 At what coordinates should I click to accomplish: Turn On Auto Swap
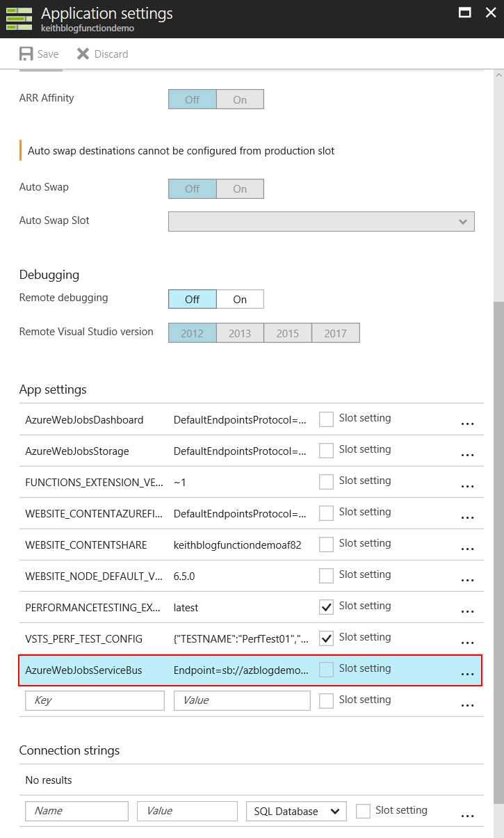click(x=240, y=188)
